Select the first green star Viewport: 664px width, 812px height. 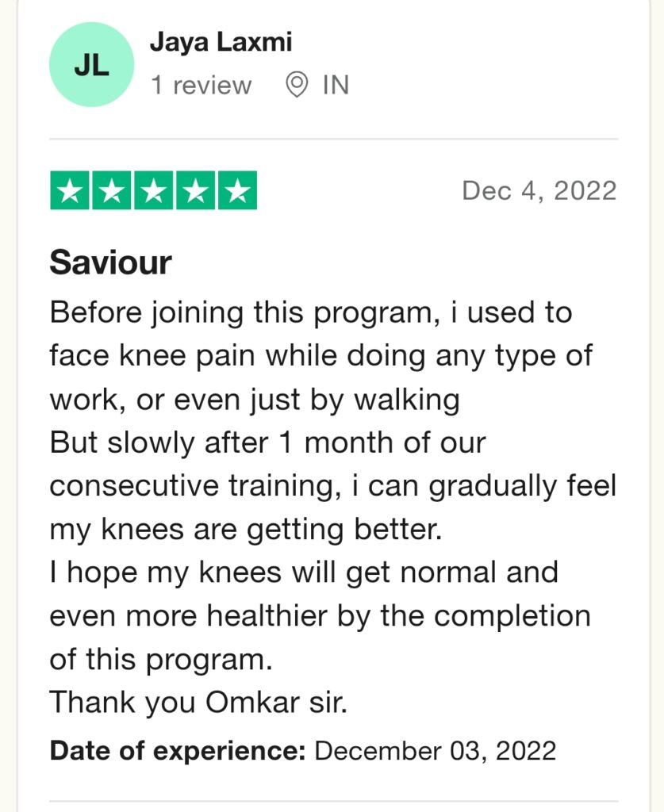69,190
